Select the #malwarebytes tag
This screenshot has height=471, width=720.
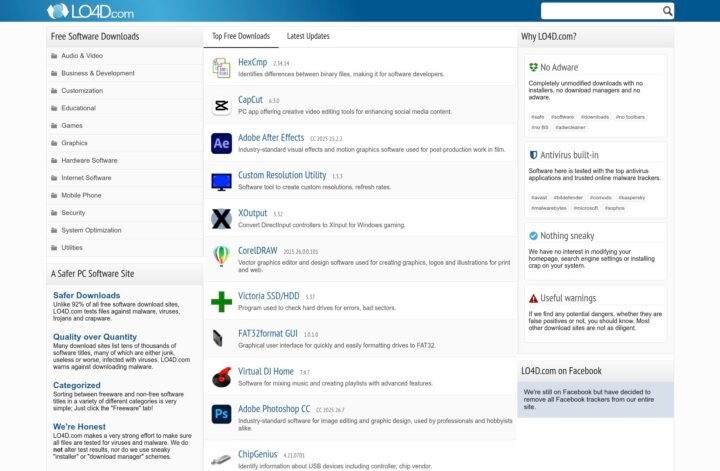549,208
